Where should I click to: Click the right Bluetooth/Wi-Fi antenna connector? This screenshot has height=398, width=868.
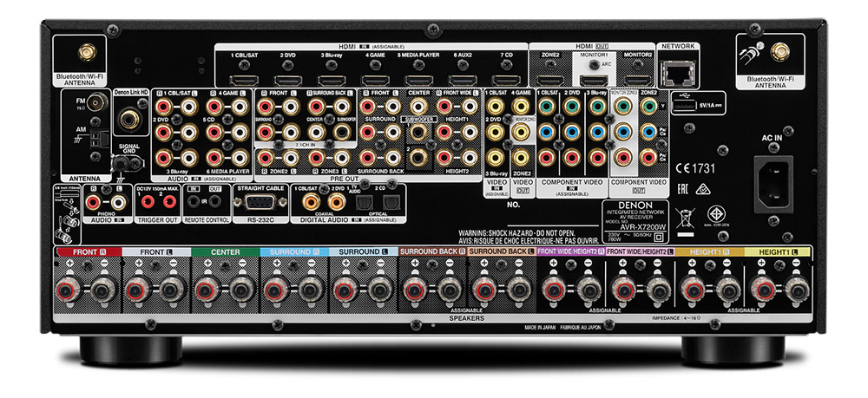(x=780, y=53)
